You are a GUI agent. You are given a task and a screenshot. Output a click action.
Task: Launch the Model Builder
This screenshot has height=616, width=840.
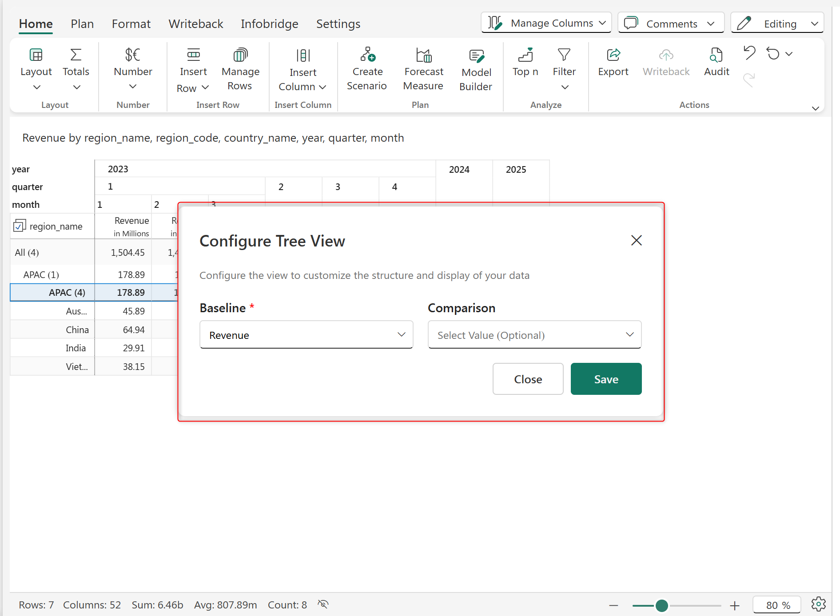476,56
